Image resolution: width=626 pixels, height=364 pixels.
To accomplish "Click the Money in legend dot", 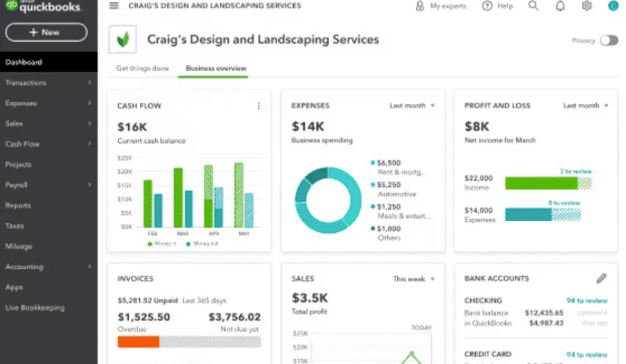I will [x=150, y=244].
